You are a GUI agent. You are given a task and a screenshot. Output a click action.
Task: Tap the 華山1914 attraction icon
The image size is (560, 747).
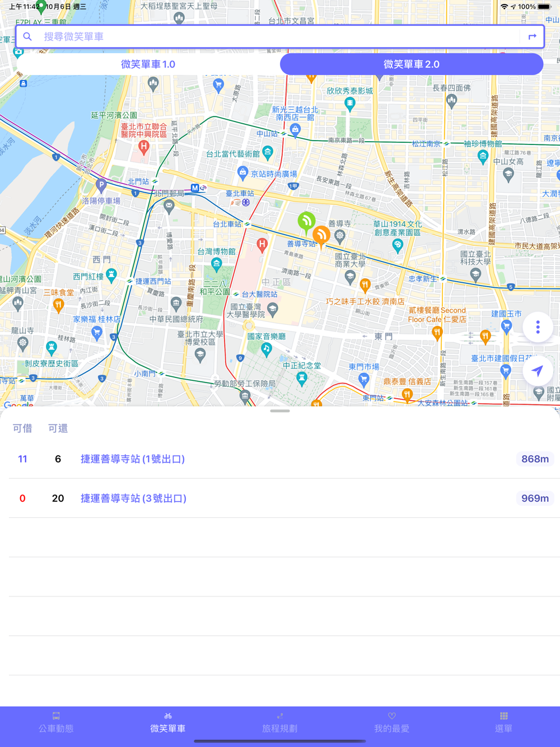pos(398,245)
